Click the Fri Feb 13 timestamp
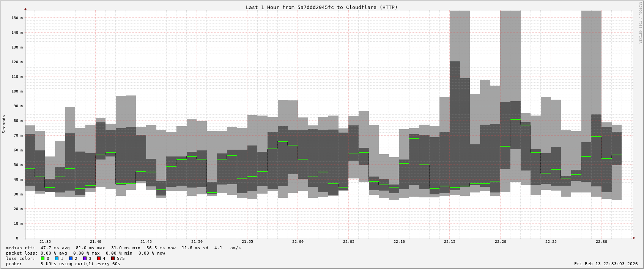 point(606,264)
